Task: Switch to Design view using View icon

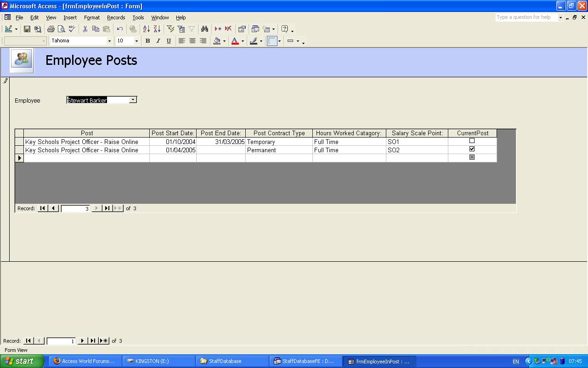Action: coord(8,29)
